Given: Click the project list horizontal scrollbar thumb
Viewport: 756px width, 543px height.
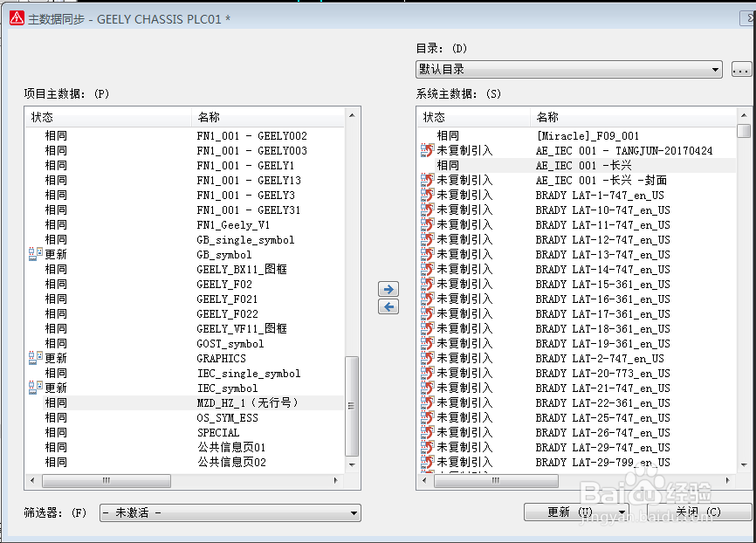Looking at the screenshot, I should [x=107, y=480].
